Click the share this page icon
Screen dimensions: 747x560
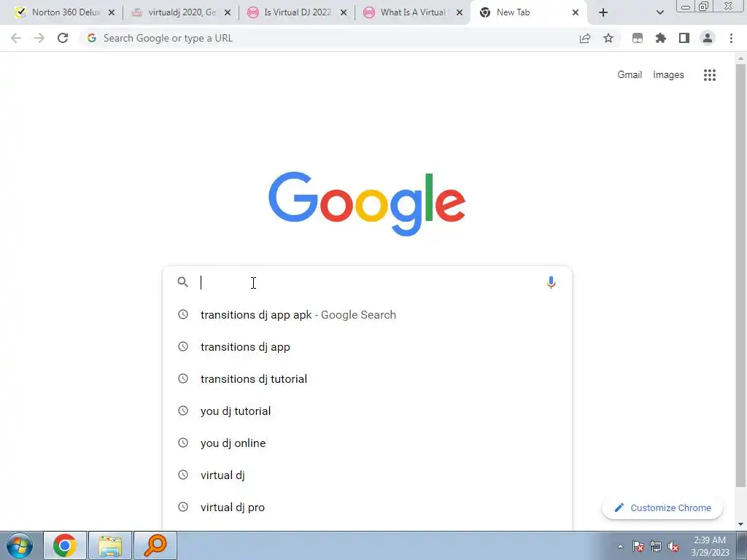click(585, 38)
